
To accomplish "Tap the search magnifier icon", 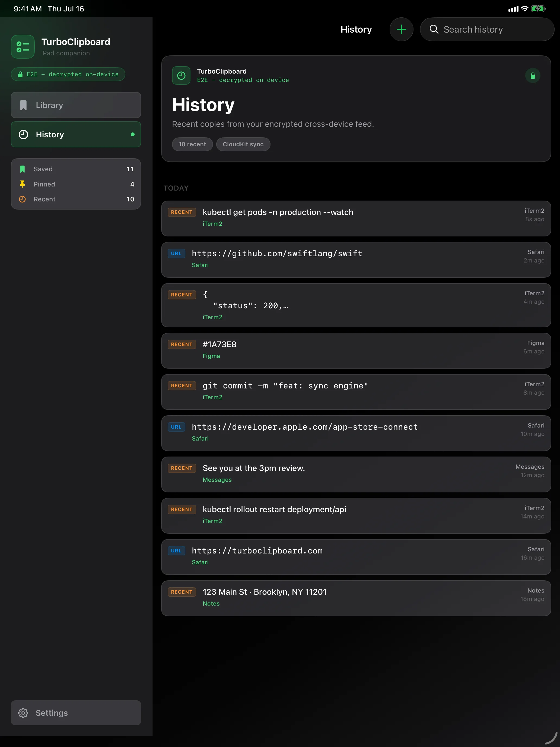I will coord(434,29).
